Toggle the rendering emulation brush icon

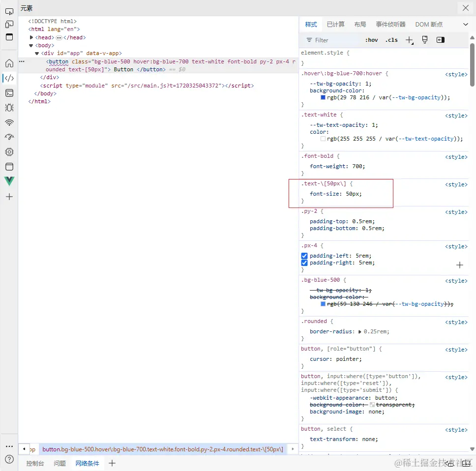425,40
